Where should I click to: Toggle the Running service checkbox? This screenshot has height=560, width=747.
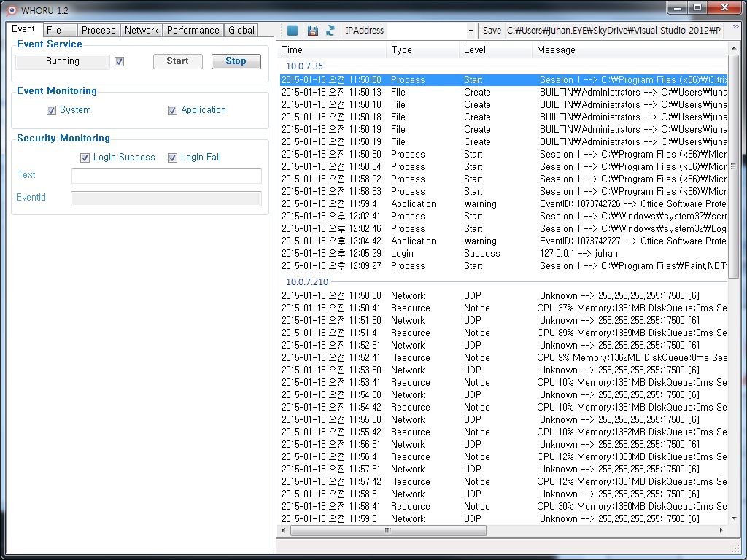coord(120,62)
